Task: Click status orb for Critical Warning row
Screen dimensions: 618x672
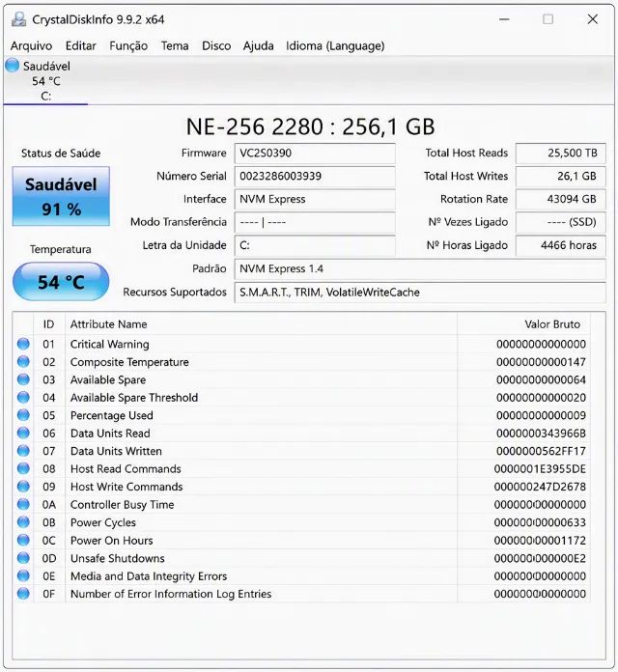Action: 23,344
